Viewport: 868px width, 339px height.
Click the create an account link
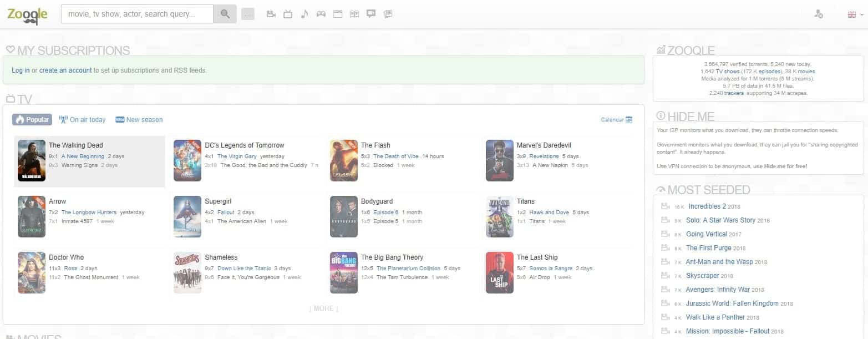pos(65,70)
